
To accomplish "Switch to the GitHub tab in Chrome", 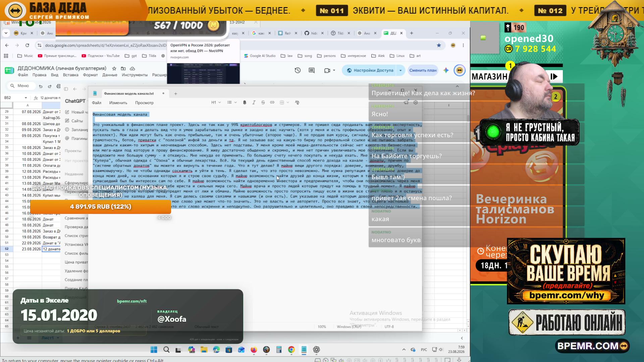I will [x=314, y=33].
